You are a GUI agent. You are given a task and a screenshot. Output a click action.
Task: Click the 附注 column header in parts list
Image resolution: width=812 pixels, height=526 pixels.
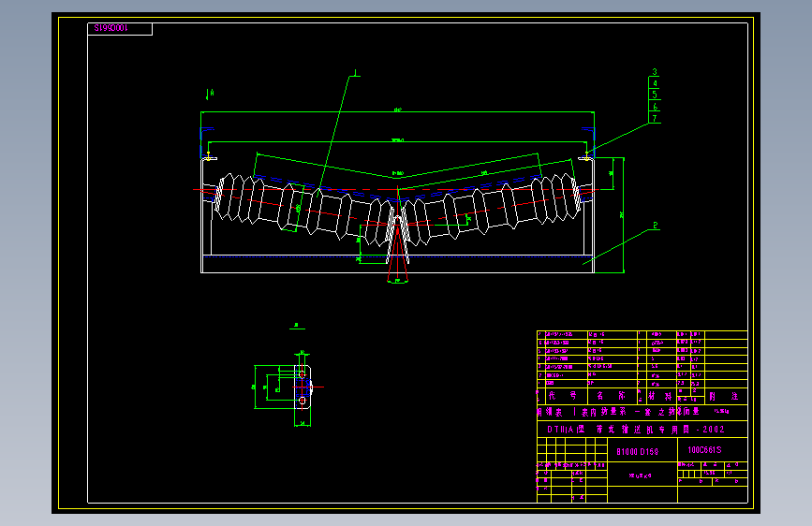tap(723, 396)
